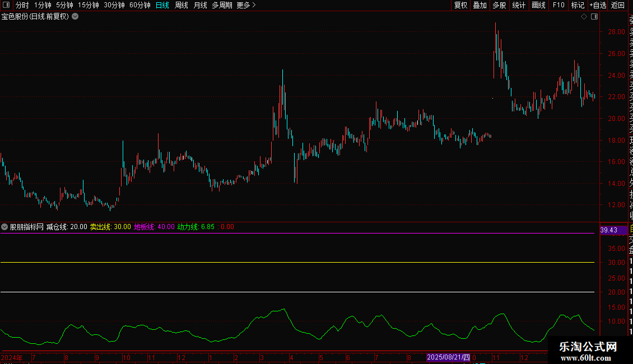Click the 2025/08/21 date marker on timeline
The height and width of the screenshot is (364, 633).
coord(449,357)
